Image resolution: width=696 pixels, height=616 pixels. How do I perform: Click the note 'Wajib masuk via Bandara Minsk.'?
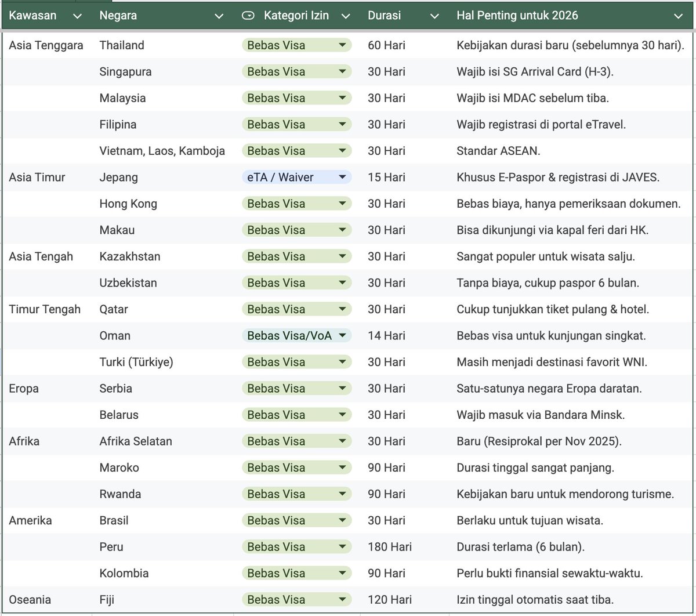pos(541,415)
